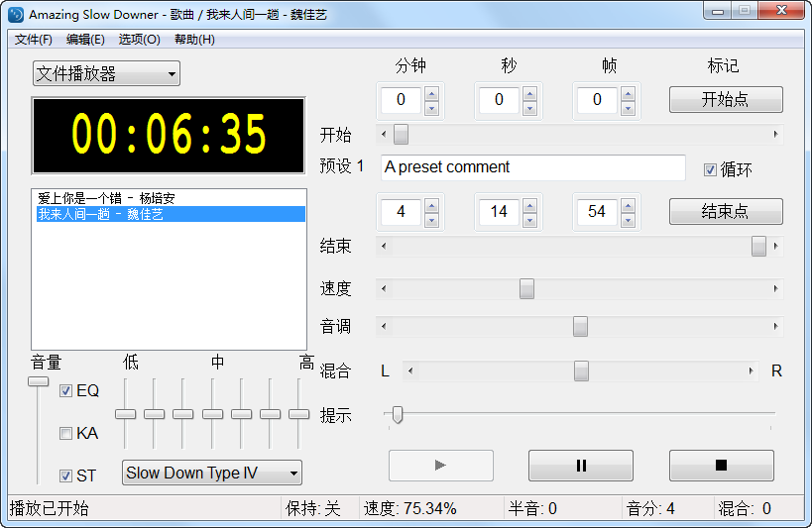Image resolution: width=812 pixels, height=528 pixels.
Task: Select song 爱上你是一个错 - 杨培安 in playlist
Action: [x=99, y=198]
